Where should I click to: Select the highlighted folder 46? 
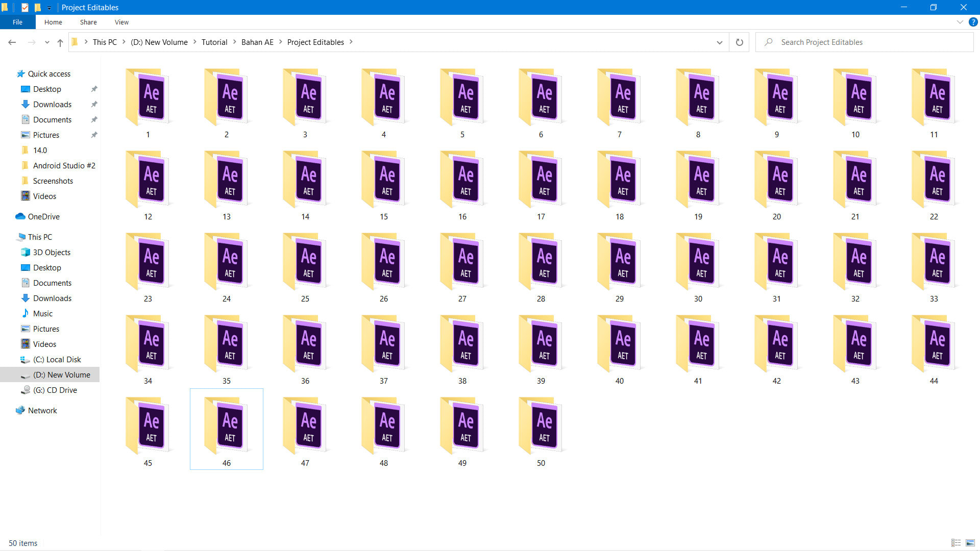pos(227,429)
